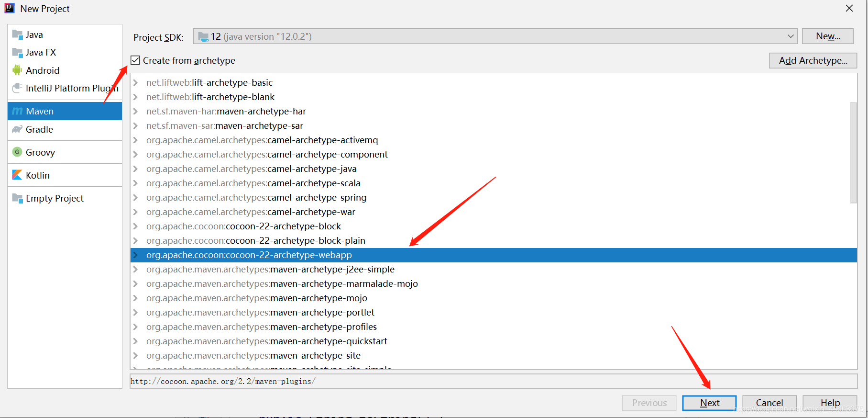Click the cocoon maven-plugins URL description field

[493, 381]
